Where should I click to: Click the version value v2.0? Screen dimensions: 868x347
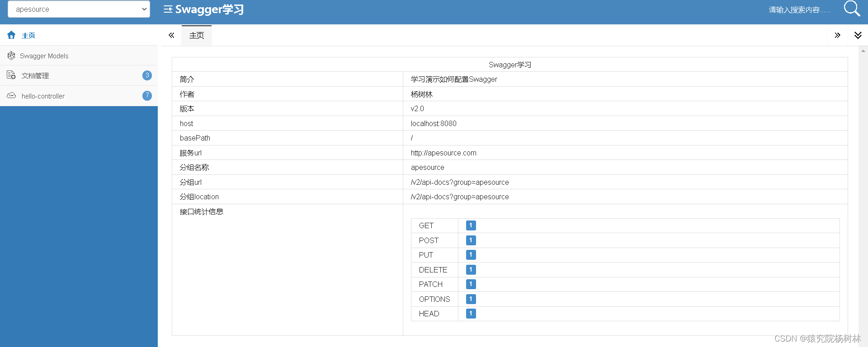[x=417, y=108]
